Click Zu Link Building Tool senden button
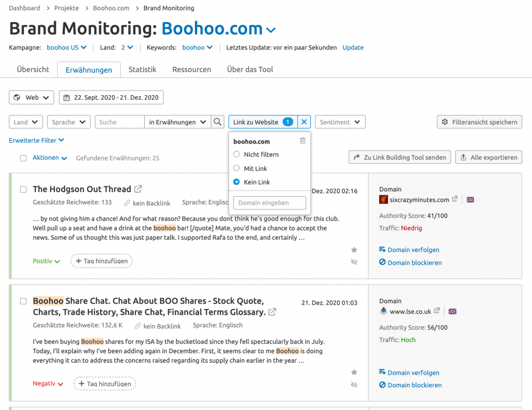Screen dimensions: 532x410 point(400,157)
